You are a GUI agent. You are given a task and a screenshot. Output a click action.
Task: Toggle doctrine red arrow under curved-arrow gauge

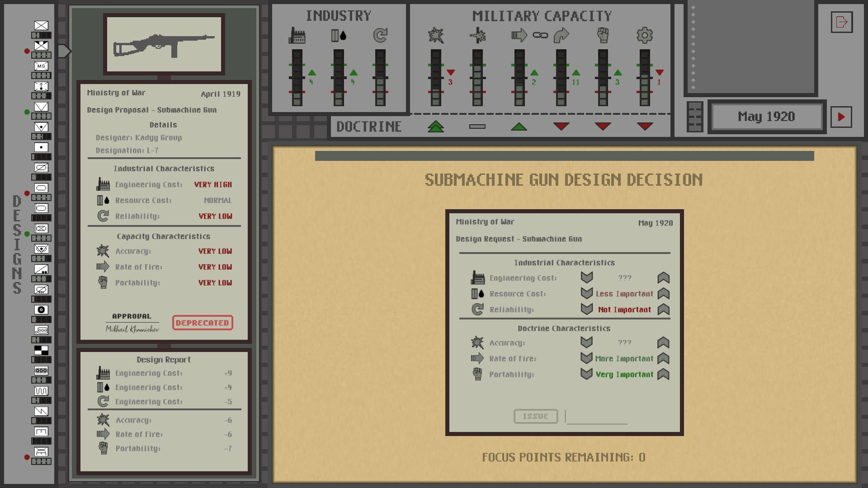(x=561, y=127)
